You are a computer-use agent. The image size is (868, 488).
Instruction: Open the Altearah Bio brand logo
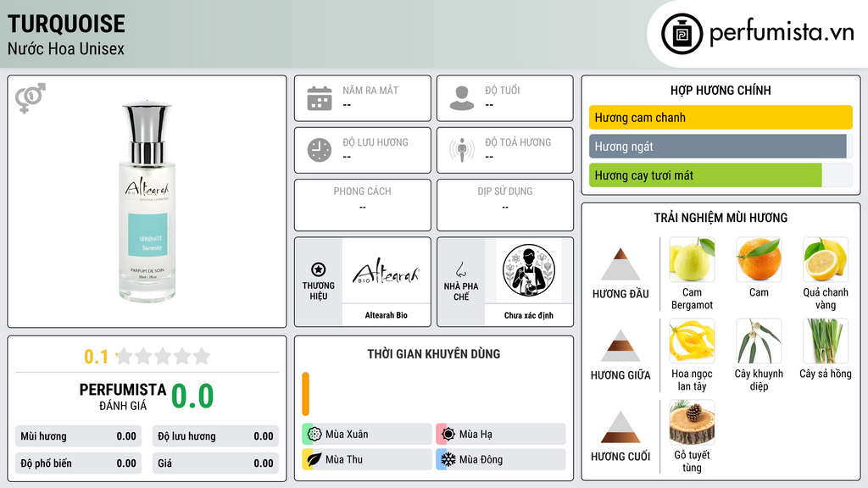click(386, 270)
